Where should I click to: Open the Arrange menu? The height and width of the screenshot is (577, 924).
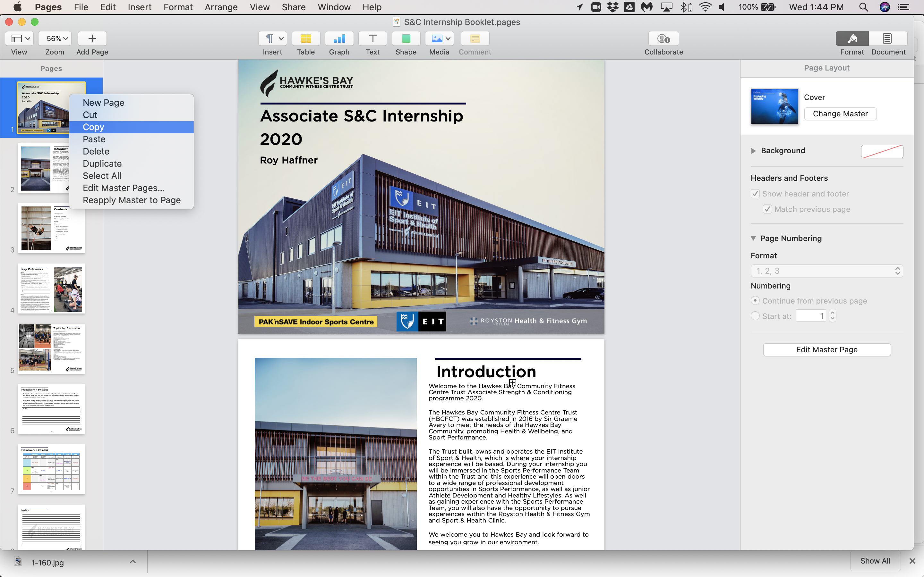pyautogui.click(x=221, y=7)
